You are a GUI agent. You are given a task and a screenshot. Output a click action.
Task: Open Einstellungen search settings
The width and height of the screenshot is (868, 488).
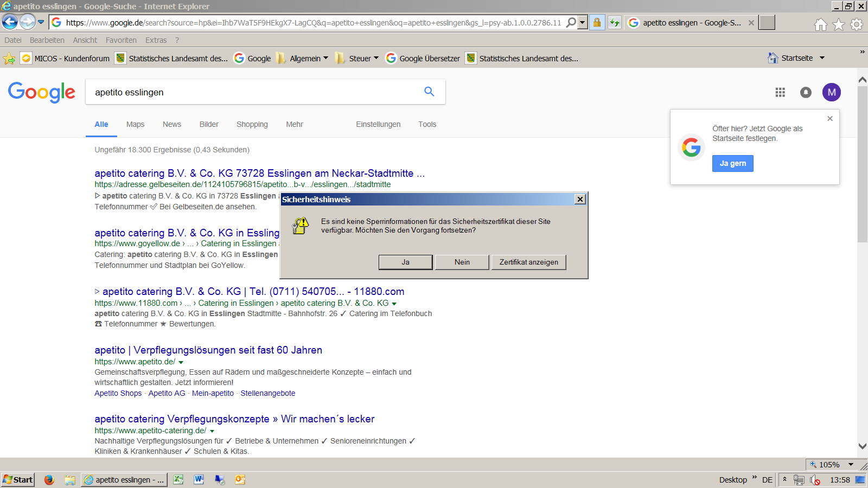(378, 124)
